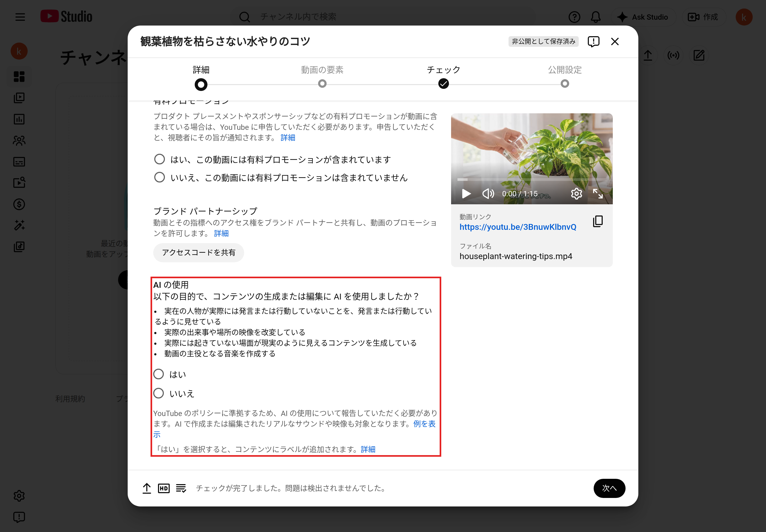Image resolution: width=766 pixels, height=532 pixels.
Task: Click the preview video progress bar
Action: (532, 180)
